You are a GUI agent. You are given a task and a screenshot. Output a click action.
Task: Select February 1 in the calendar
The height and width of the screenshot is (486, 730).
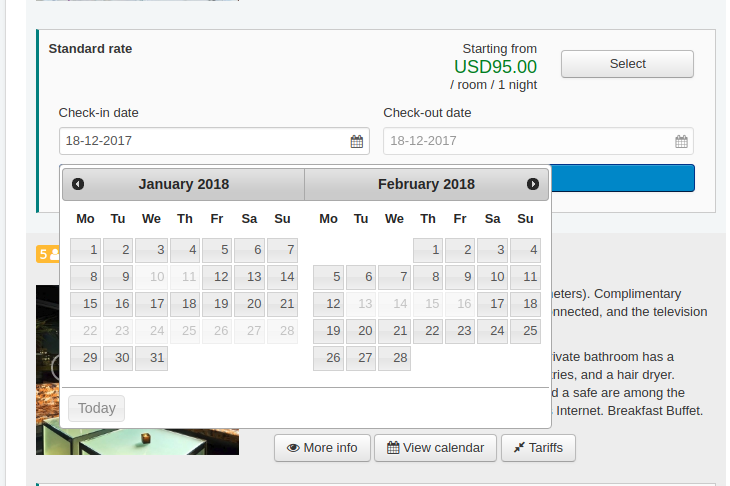tap(427, 250)
